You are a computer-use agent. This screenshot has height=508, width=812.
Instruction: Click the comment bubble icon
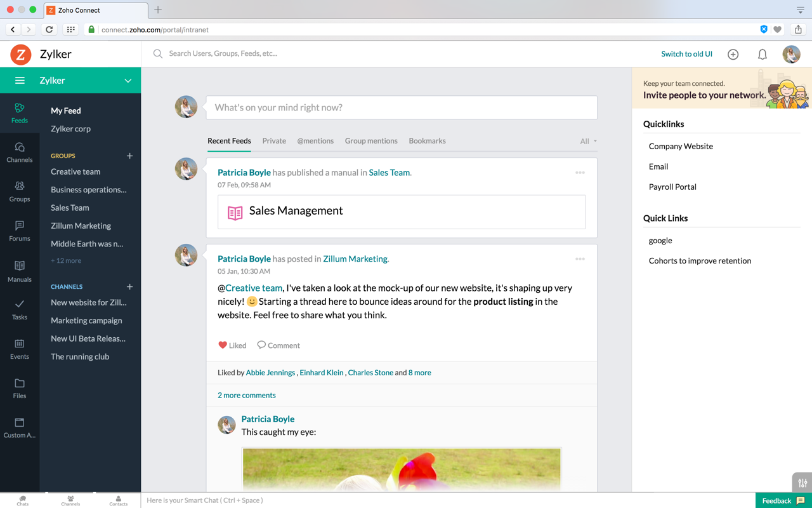[x=261, y=345]
